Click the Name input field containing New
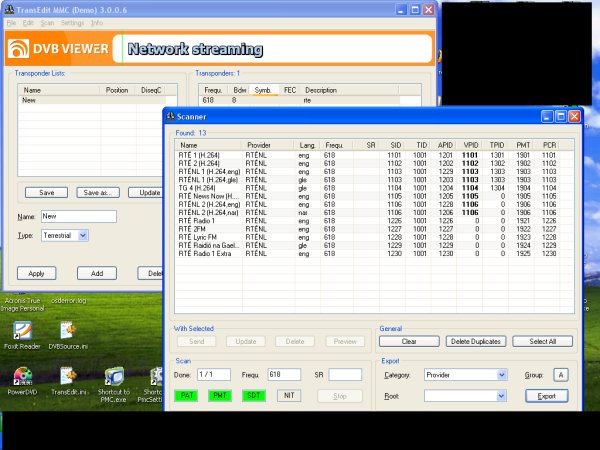This screenshot has height=450, width=600. [x=79, y=216]
